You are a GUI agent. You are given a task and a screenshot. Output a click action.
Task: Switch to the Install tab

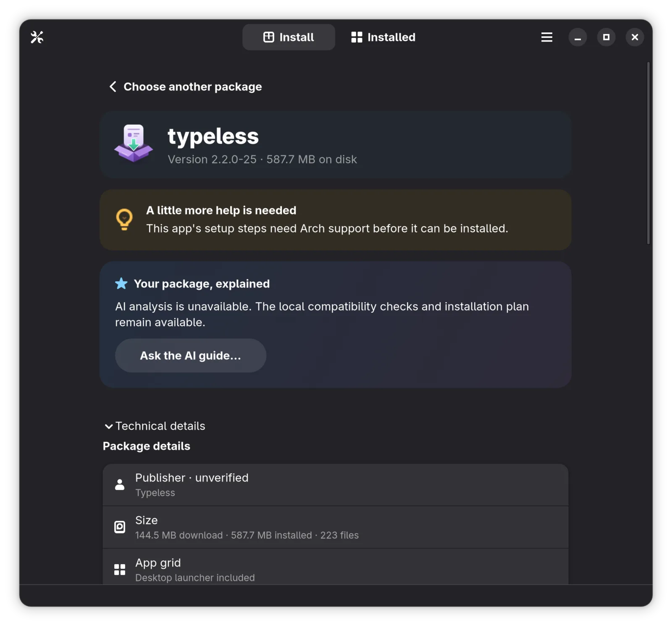tap(289, 37)
